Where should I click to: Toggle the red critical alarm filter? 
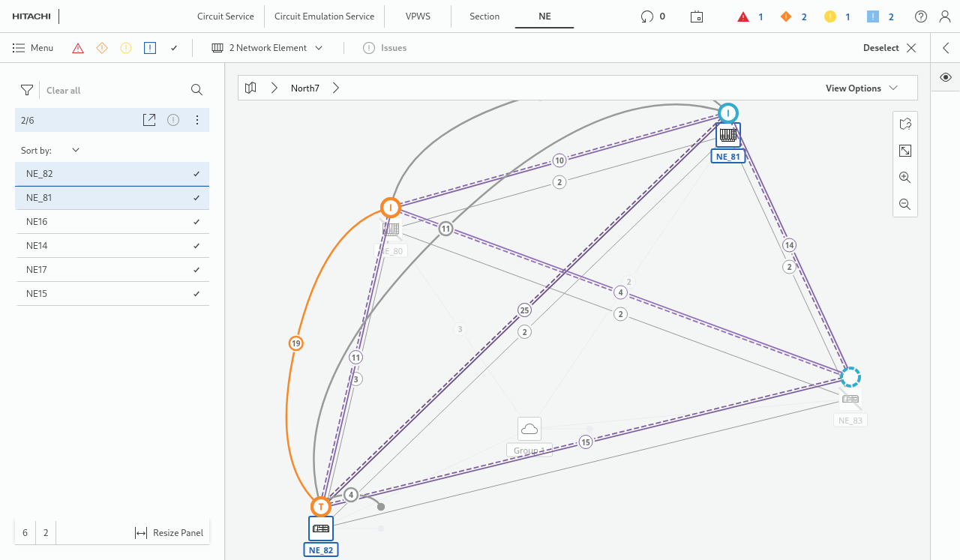78,48
